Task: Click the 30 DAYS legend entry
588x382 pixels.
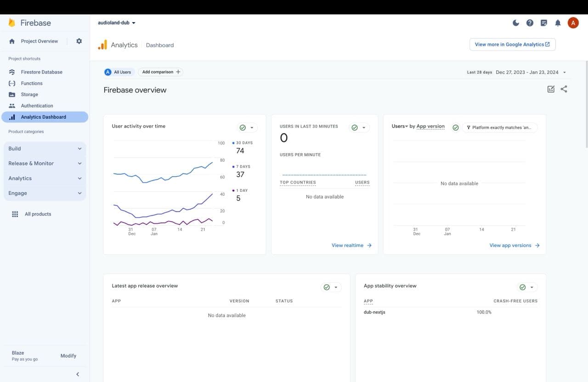Action: 243,143
